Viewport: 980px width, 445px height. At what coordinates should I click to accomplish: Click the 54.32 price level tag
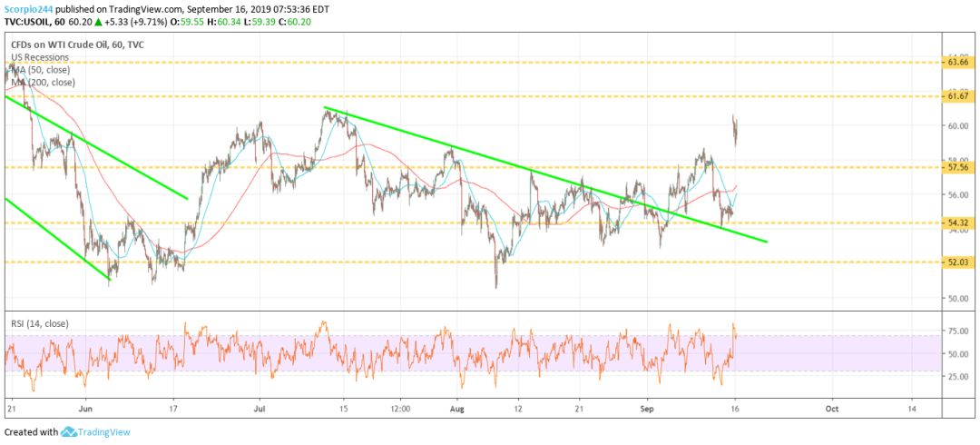click(957, 222)
